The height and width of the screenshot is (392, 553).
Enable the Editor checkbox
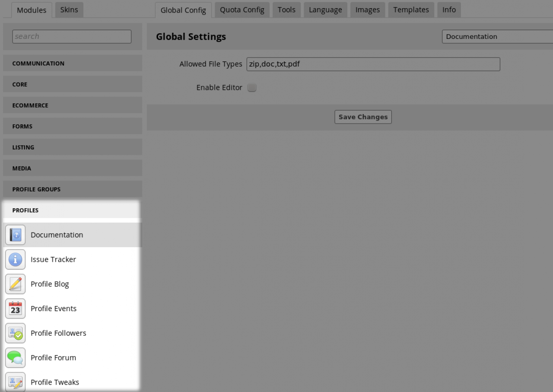[252, 88]
